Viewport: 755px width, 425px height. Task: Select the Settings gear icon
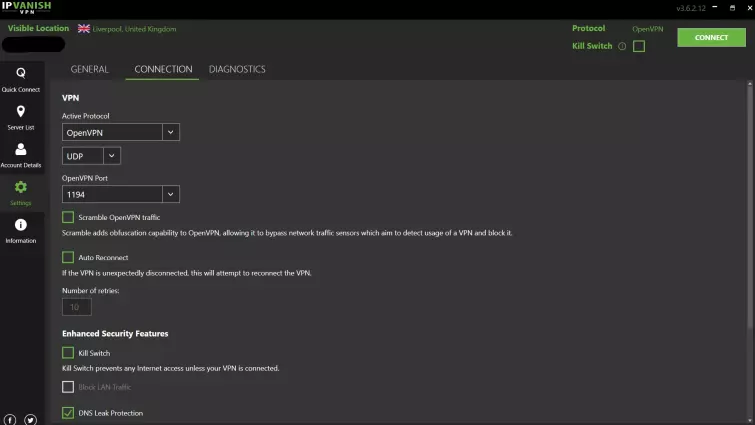[x=21, y=187]
